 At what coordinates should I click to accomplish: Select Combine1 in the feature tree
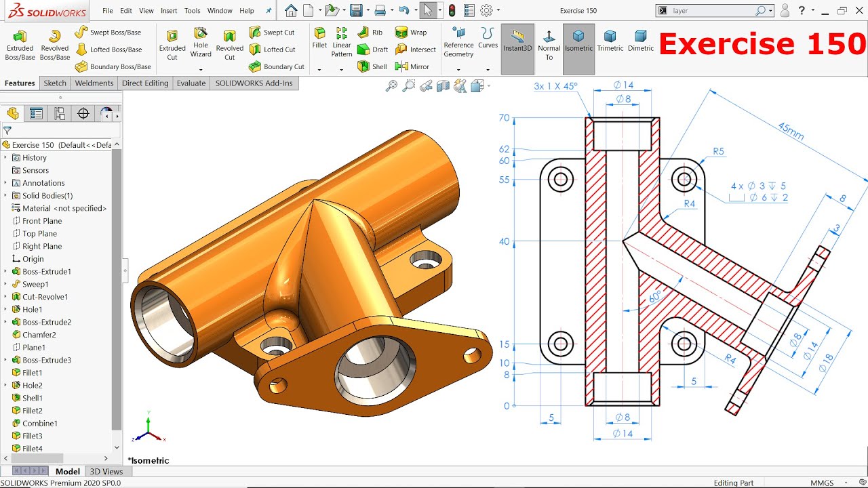(x=34, y=423)
